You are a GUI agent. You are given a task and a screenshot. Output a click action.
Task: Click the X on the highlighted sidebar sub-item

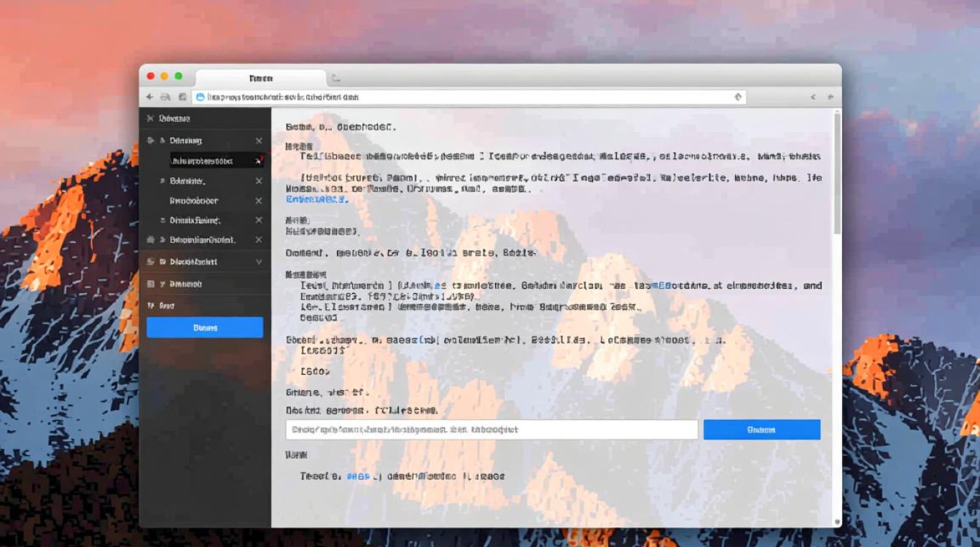259,160
